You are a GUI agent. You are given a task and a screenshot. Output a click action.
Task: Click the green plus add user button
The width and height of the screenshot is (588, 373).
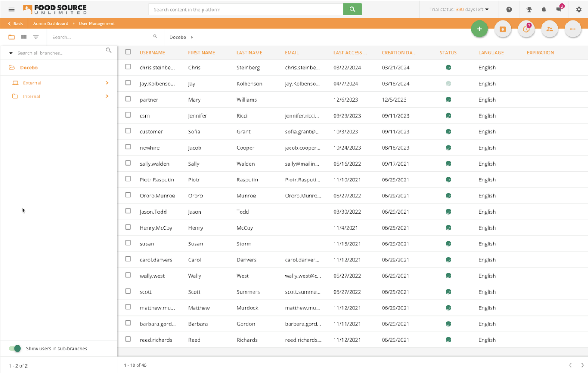pyautogui.click(x=479, y=29)
